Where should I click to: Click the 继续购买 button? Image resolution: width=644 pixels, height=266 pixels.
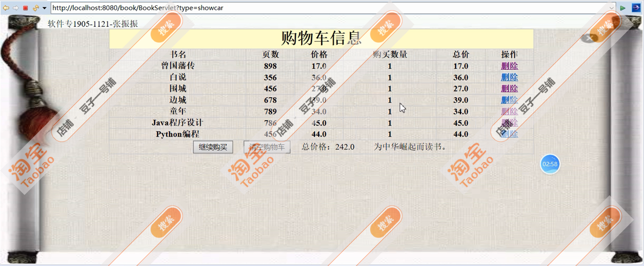pos(213,147)
